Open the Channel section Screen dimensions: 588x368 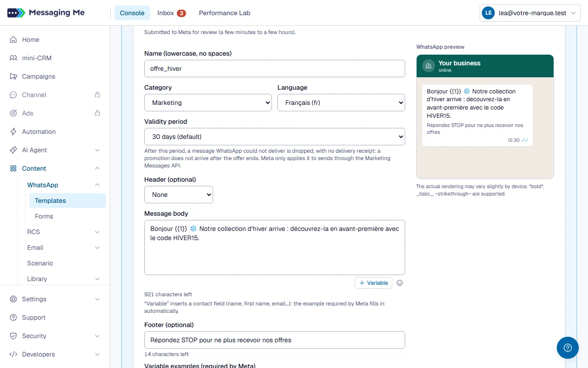click(x=55, y=95)
